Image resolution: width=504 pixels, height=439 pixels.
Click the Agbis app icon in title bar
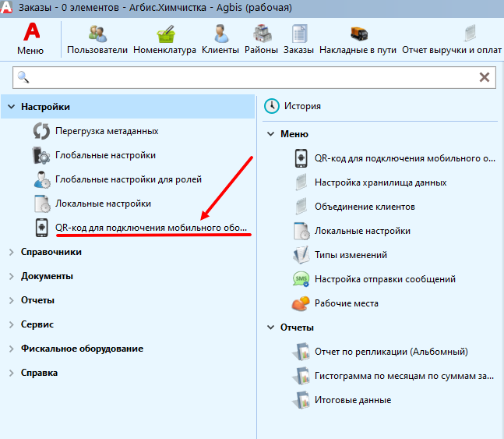tap(5, 7)
